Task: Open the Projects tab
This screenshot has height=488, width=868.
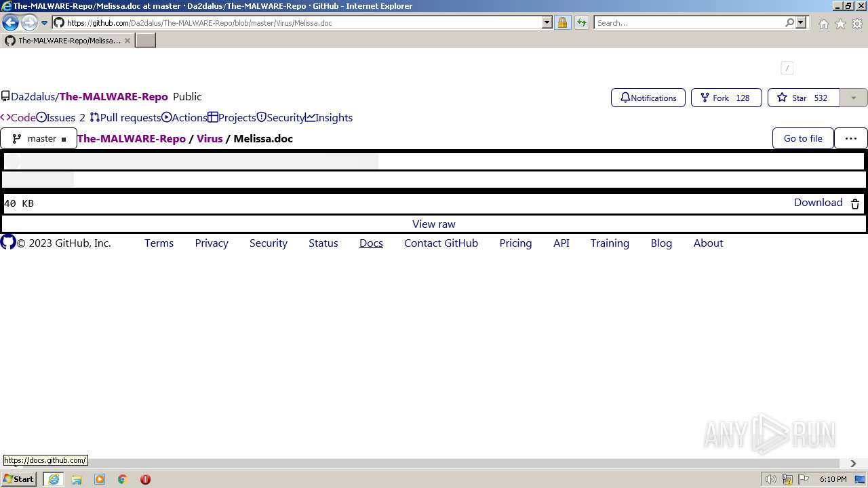Action: [232, 118]
